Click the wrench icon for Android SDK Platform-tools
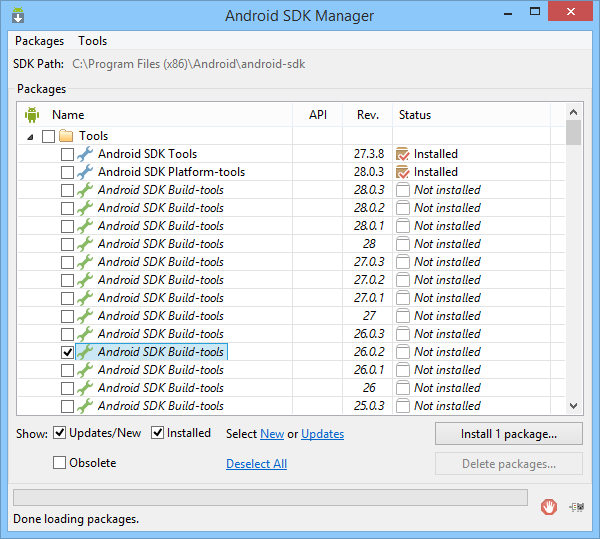The height and width of the screenshot is (539, 600). (85, 172)
